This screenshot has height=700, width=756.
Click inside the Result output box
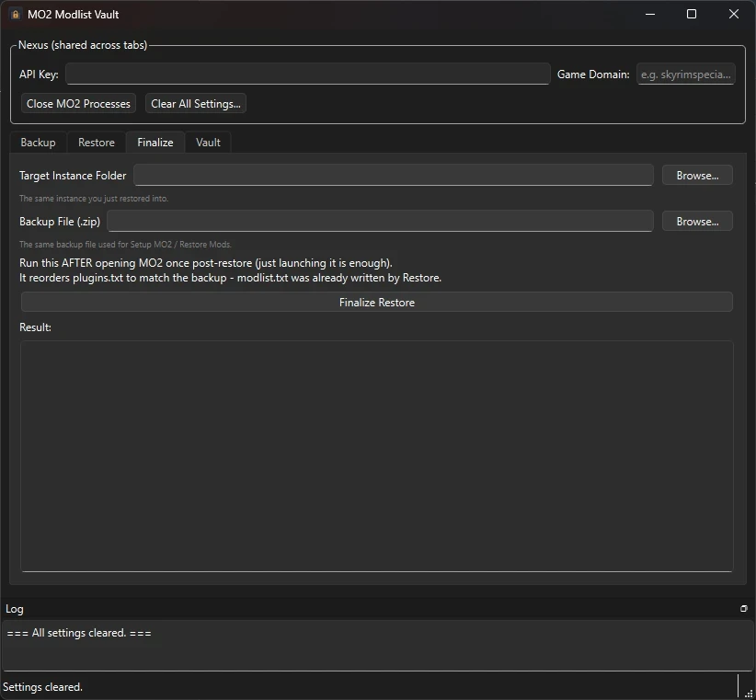pyautogui.click(x=377, y=456)
